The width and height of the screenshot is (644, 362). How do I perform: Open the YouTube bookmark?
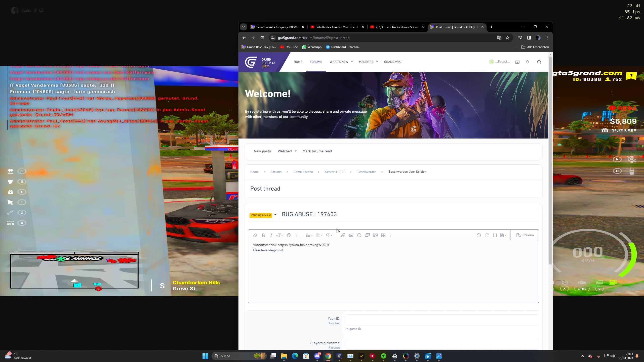[289, 47]
